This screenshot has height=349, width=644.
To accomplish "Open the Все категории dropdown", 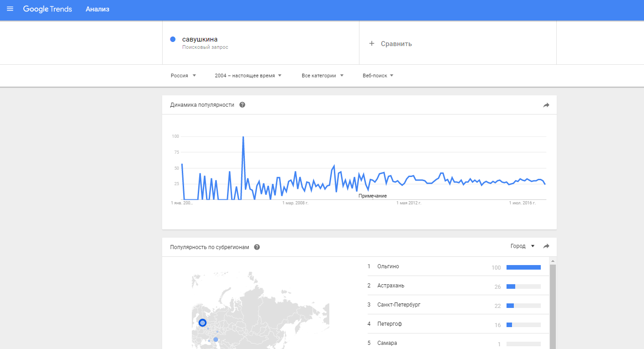I will pos(322,76).
